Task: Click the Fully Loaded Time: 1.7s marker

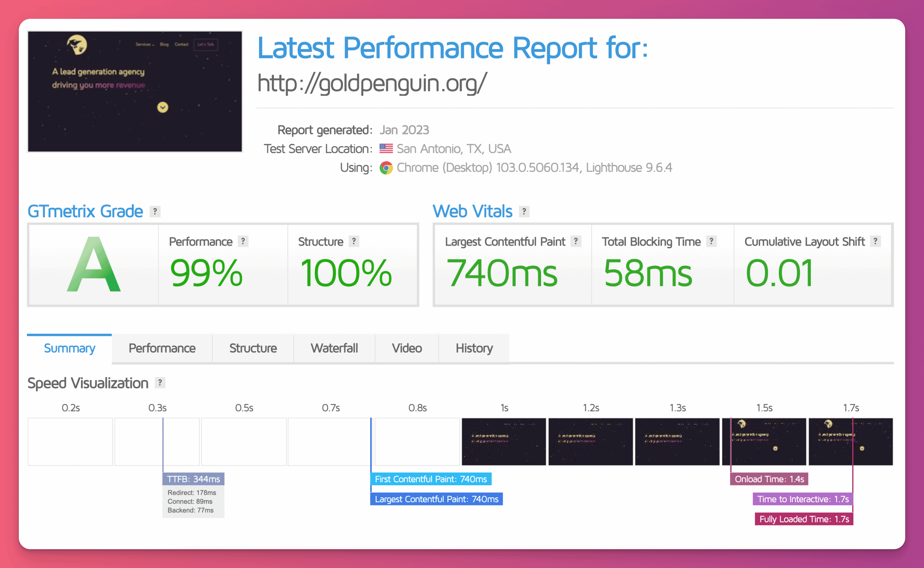Action: (x=804, y=519)
